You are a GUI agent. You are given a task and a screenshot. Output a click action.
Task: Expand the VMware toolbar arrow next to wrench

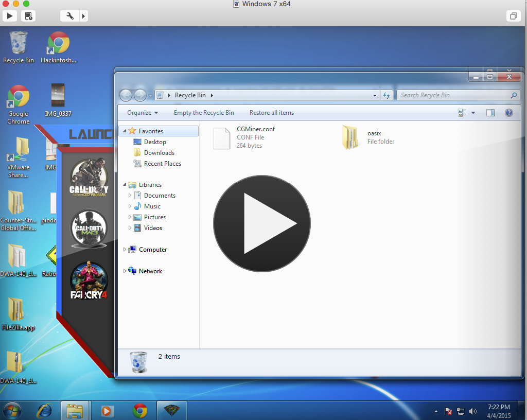click(84, 16)
